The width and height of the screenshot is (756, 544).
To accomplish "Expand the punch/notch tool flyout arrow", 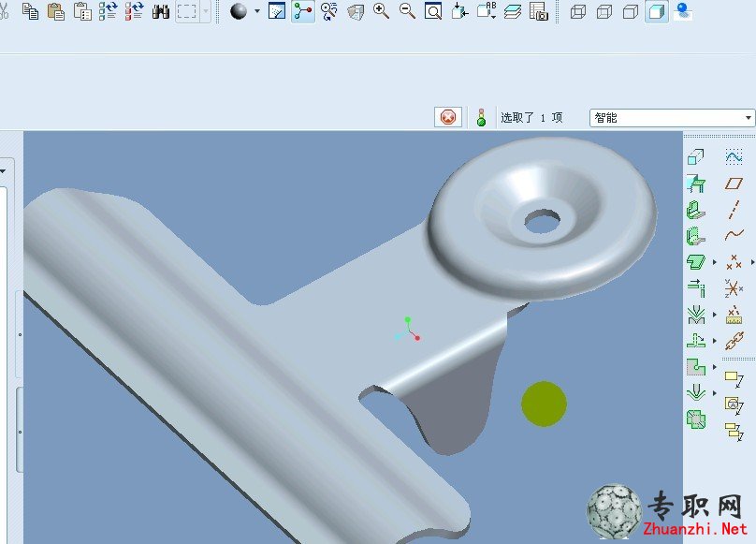I will click(x=715, y=367).
